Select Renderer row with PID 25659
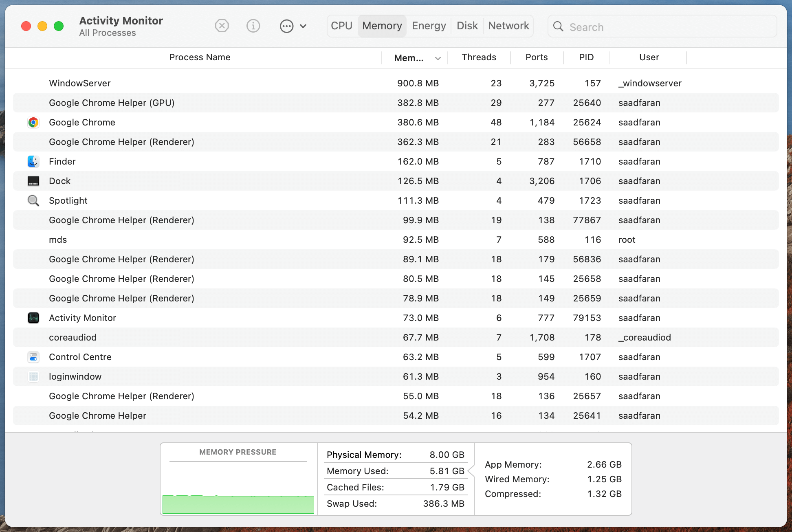792x532 pixels. (x=396, y=298)
